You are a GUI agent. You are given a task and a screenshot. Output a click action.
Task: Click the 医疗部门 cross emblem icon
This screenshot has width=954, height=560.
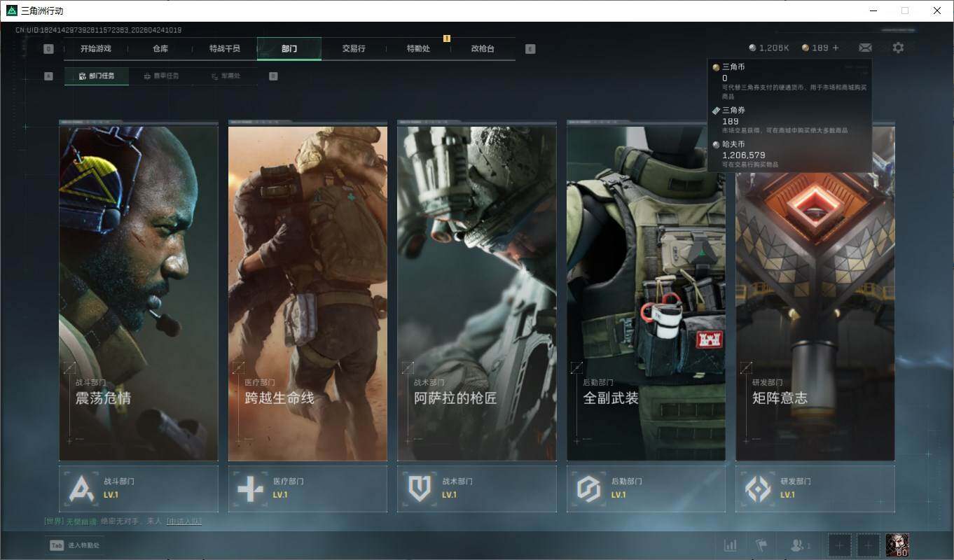[250, 489]
